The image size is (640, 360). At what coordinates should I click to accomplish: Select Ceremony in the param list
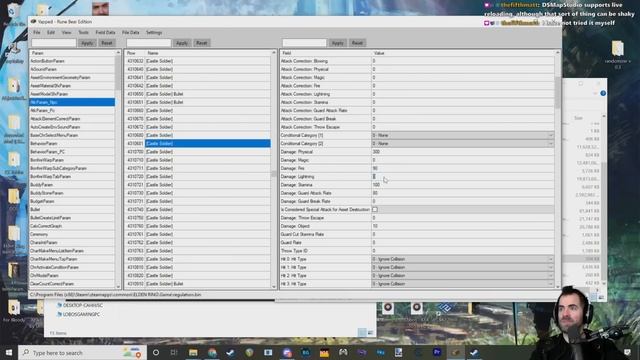pos(72,234)
